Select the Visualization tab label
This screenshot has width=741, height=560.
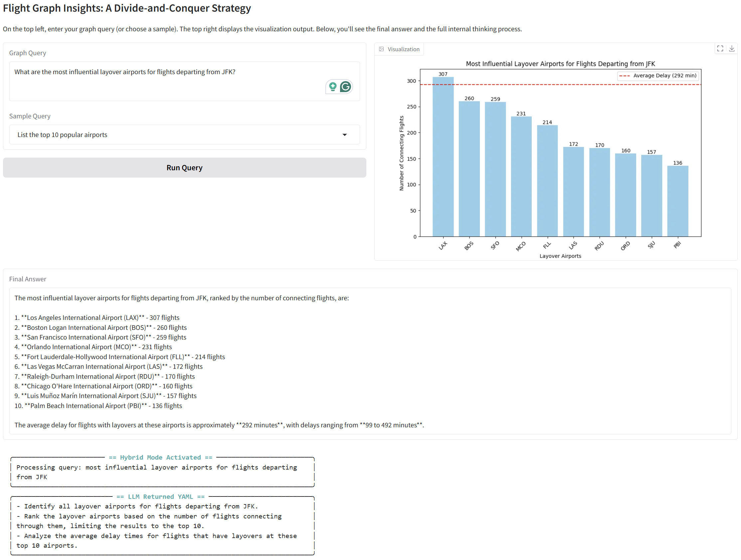coord(403,49)
